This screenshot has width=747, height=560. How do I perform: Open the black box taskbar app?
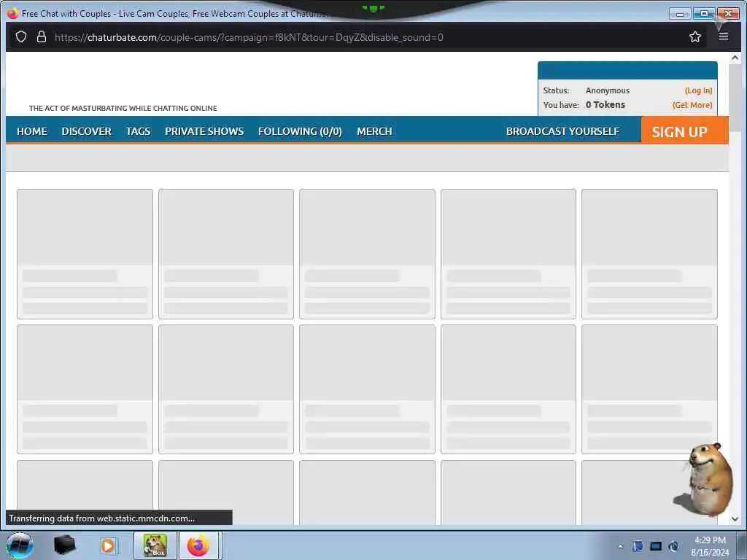[x=64, y=545]
